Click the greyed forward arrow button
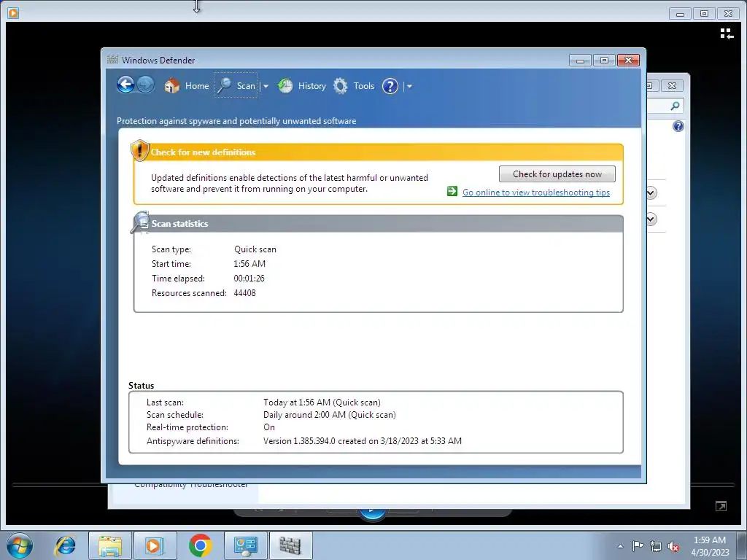Viewport: 747px width, 560px height. pos(145,85)
